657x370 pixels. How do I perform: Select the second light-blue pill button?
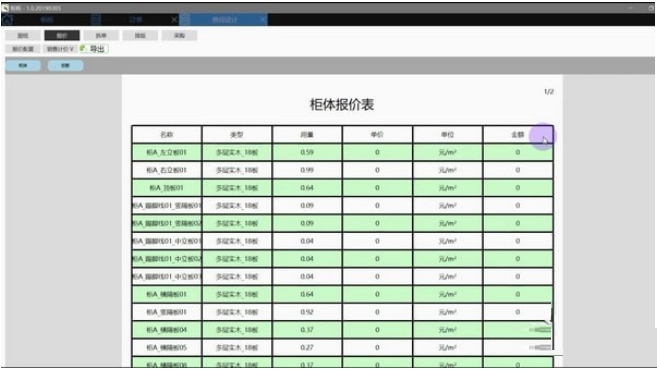point(65,65)
